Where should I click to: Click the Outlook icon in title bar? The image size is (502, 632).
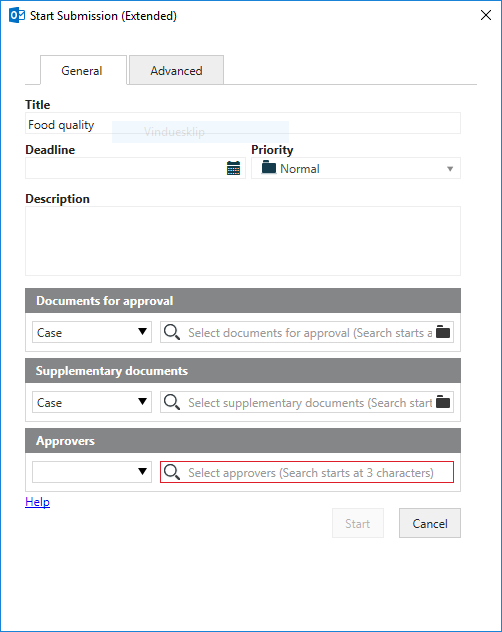[17, 15]
